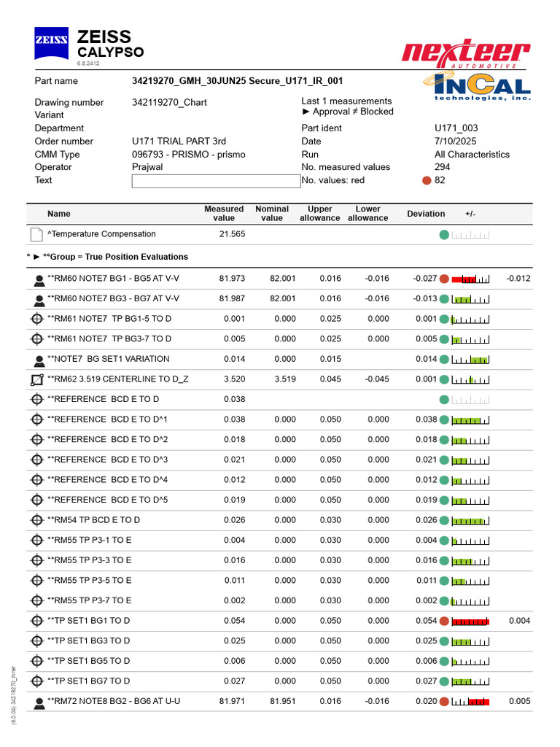Click the Nominal value column header
Screen dimensions: 560x747
(272, 214)
